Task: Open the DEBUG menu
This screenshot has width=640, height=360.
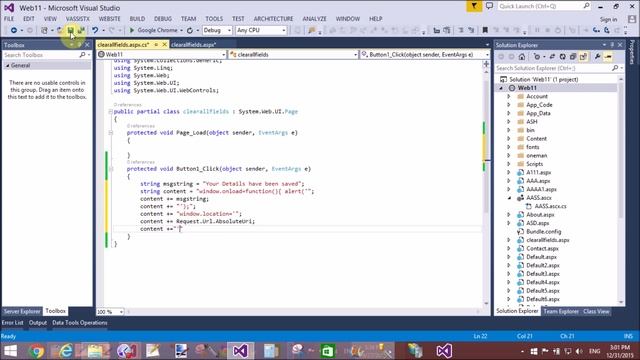Action: coord(163,19)
